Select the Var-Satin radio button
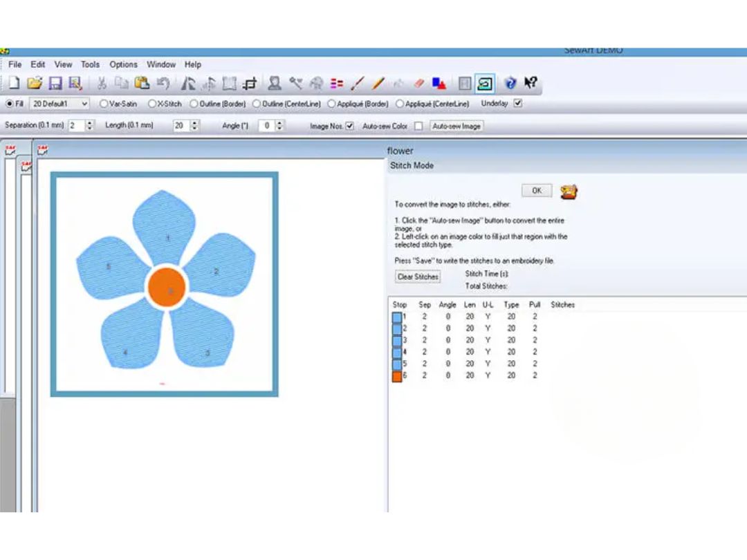This screenshot has height=560, width=747. [x=103, y=103]
